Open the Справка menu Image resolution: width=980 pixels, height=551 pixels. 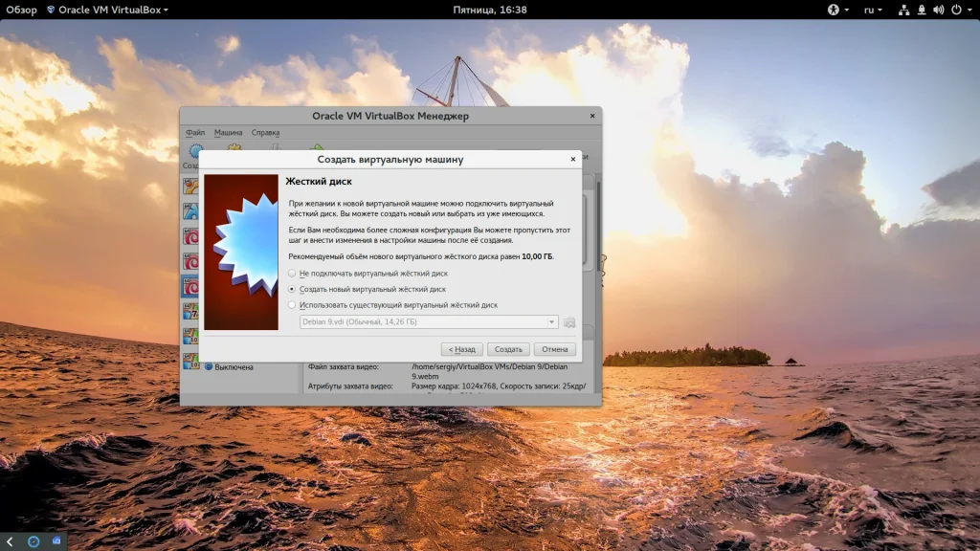(x=265, y=133)
